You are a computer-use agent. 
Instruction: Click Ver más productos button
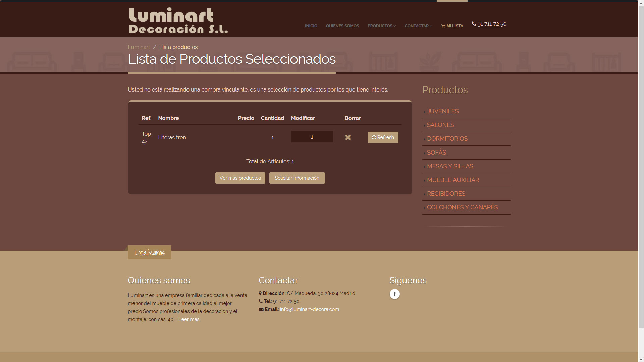point(240,178)
